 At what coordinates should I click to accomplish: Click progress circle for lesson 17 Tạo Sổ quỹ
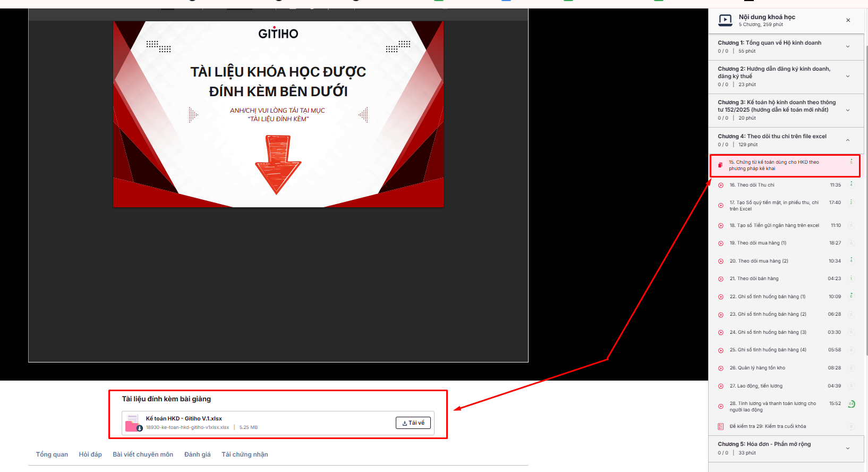tap(851, 202)
